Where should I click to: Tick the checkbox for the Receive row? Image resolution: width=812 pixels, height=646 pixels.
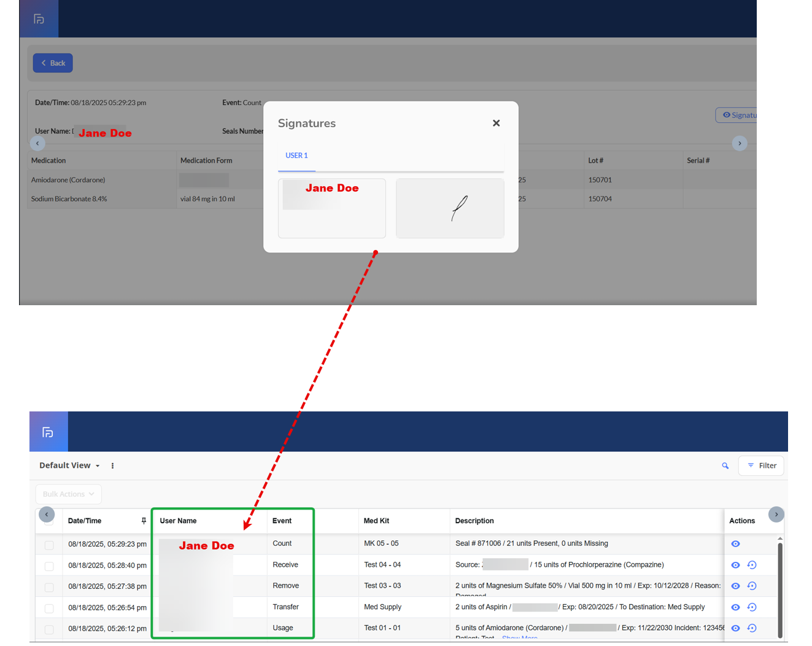[49, 566]
